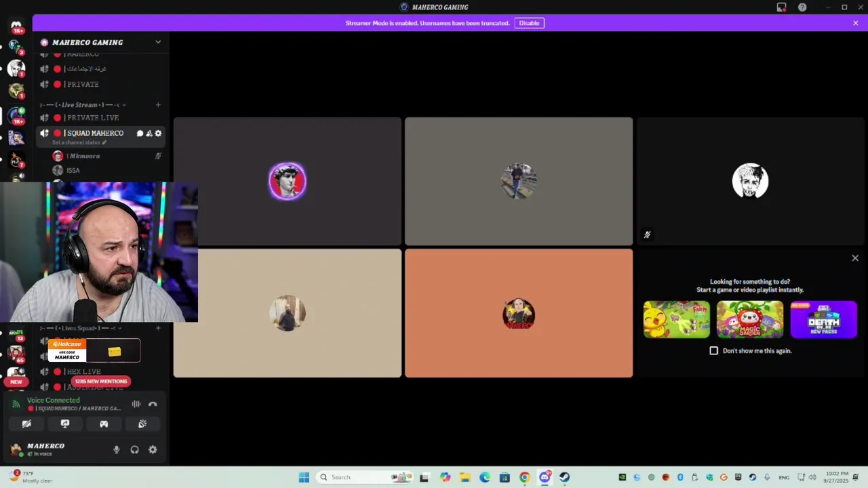Screen dimensions: 868x488
Task: Toggle noise suppression waveform icon
Action: (136, 404)
